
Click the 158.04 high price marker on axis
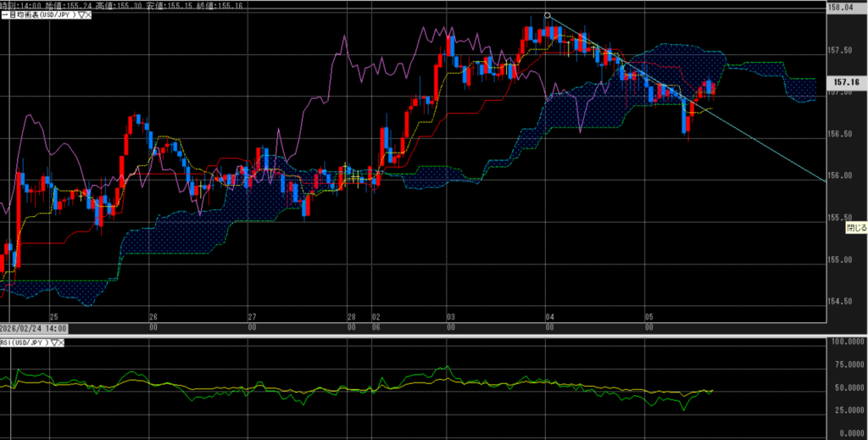click(838, 8)
